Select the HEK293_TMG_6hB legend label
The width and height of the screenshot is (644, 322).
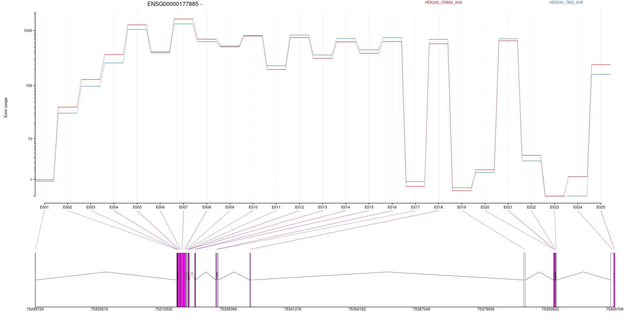click(566, 2)
